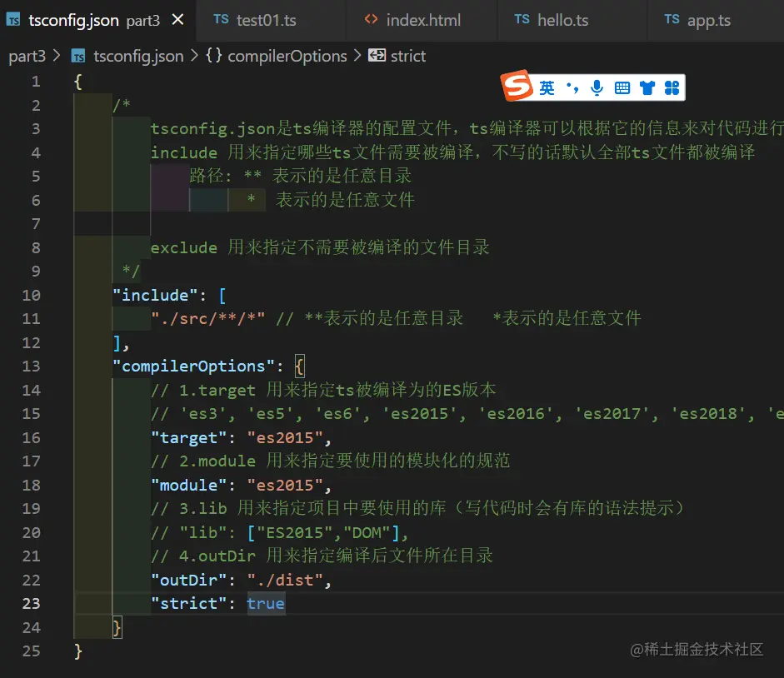Click the TS icon on test01.ts tab
This screenshot has width=784, height=678.
pos(221,19)
